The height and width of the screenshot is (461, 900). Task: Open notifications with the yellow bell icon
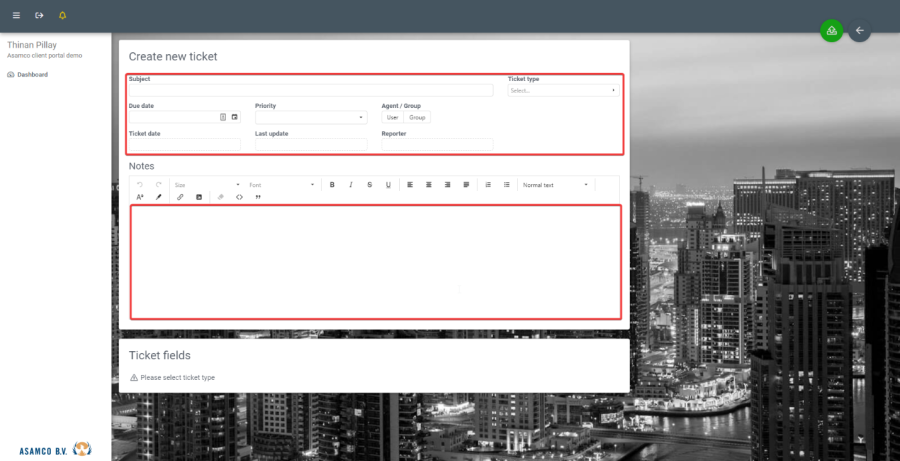63,16
